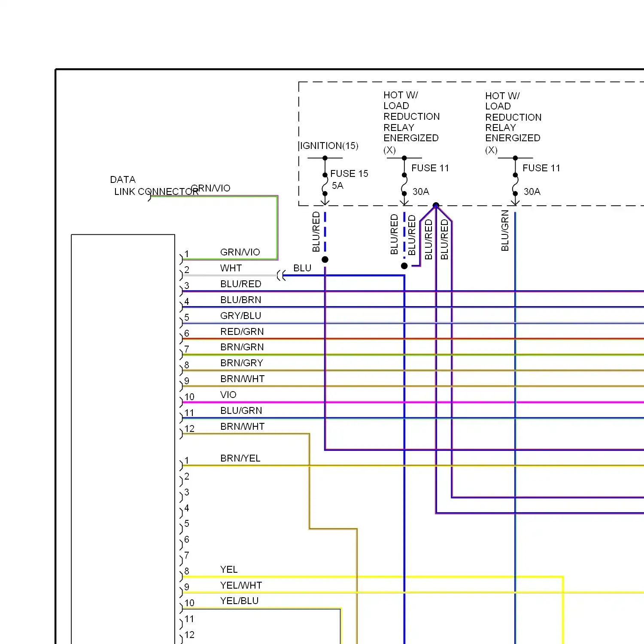This screenshot has width=644, height=644.
Task: Click the DATA LINK CONNECTOR label
Action: coord(154,185)
